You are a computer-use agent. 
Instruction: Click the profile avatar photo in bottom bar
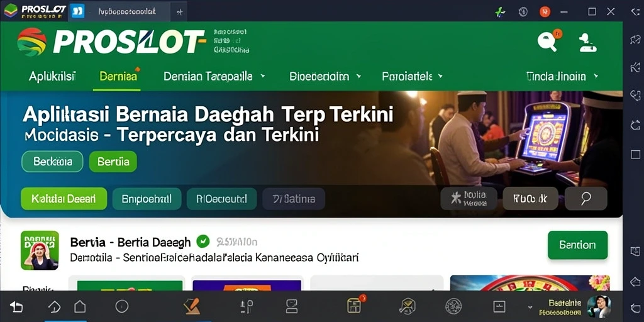coord(599,306)
